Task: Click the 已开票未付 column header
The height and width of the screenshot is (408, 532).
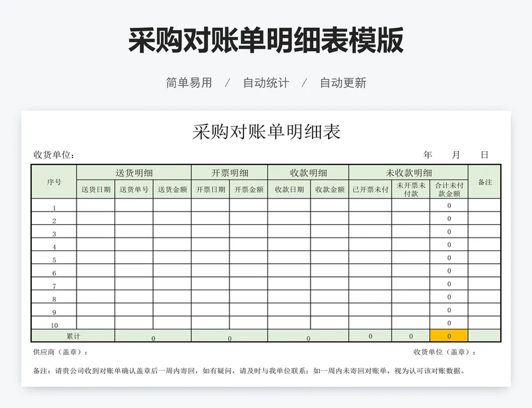Action: coord(370,189)
